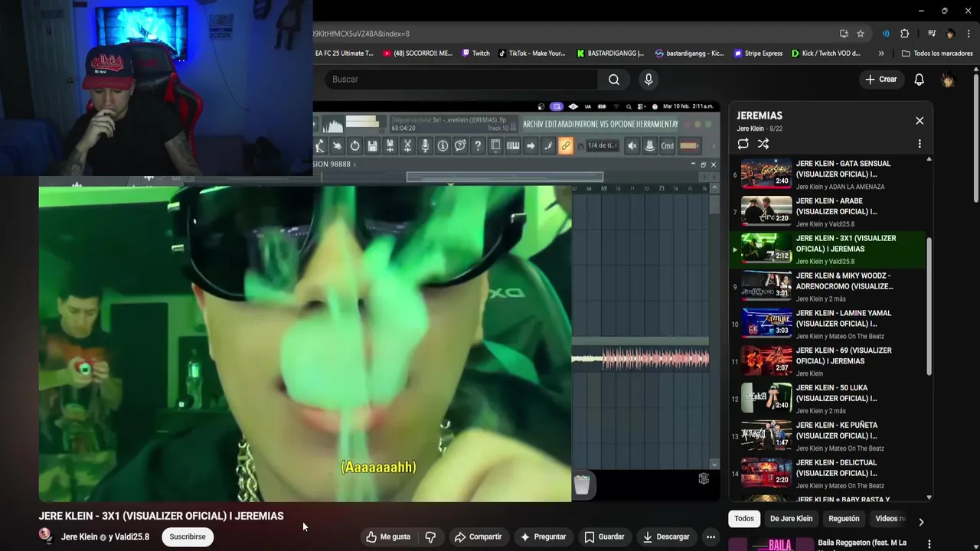Image resolution: width=980 pixels, height=551 pixels.
Task: Click the YouTube search magnifier button
Action: (x=614, y=80)
